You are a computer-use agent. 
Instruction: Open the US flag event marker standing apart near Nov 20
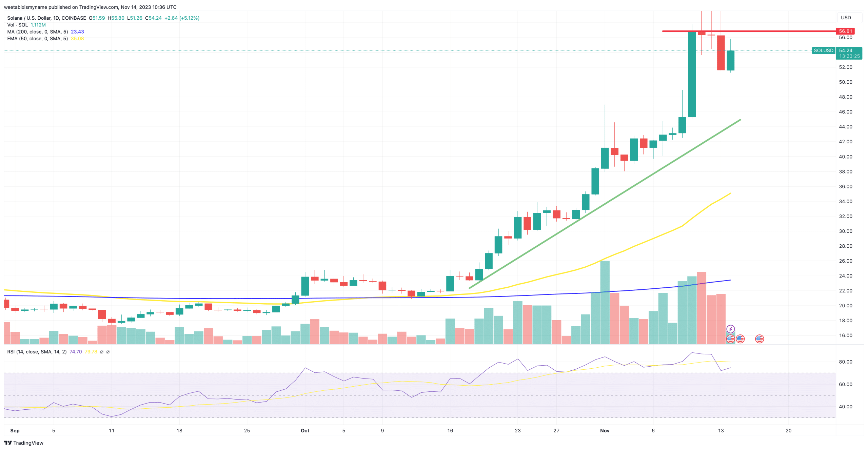[759, 339]
